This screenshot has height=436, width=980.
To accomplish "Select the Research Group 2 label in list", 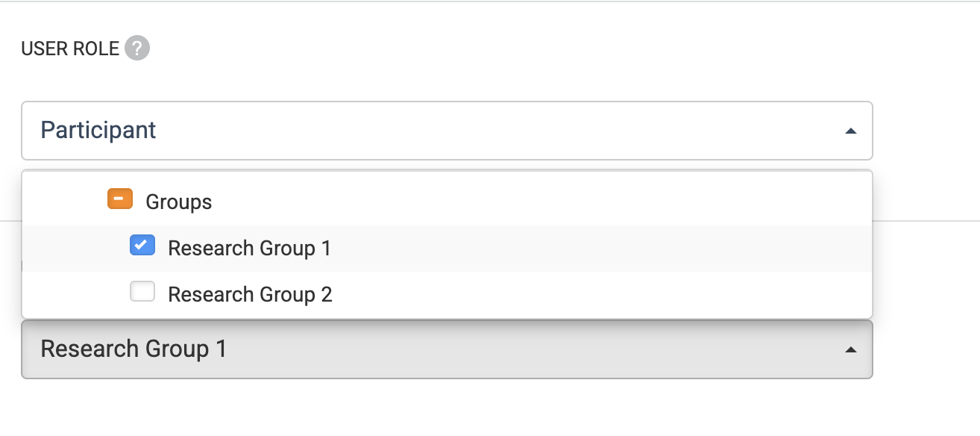I will pyautogui.click(x=250, y=295).
